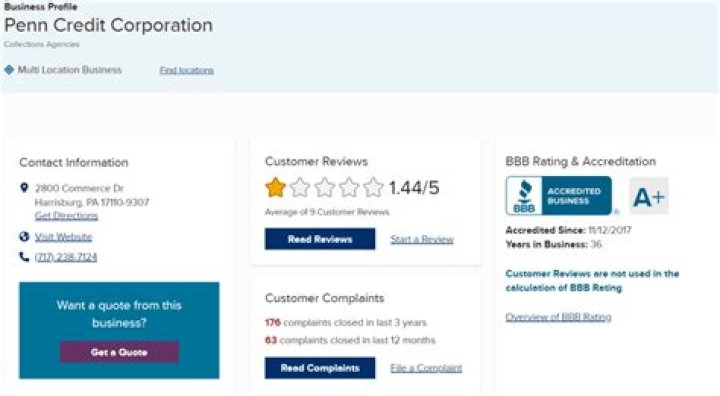
Task: Click the third empty rating star
Action: (325, 187)
